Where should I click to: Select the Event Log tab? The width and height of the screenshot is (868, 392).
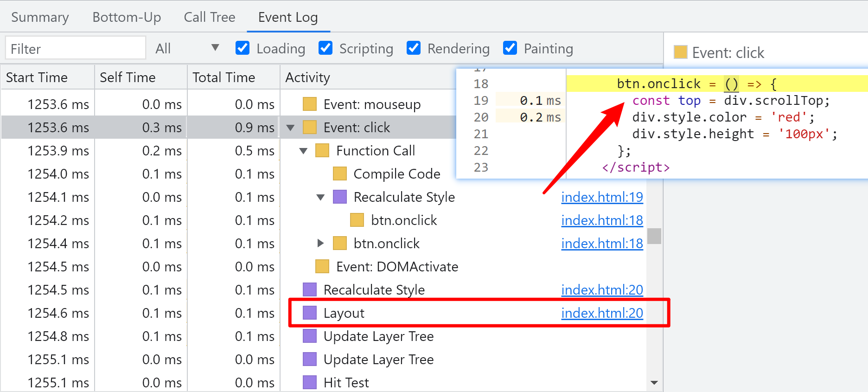pos(288,17)
